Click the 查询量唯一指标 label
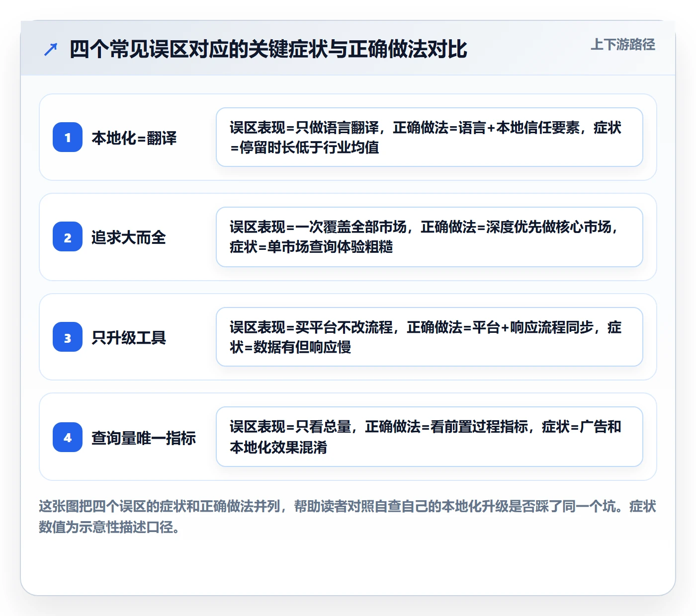 [144, 438]
